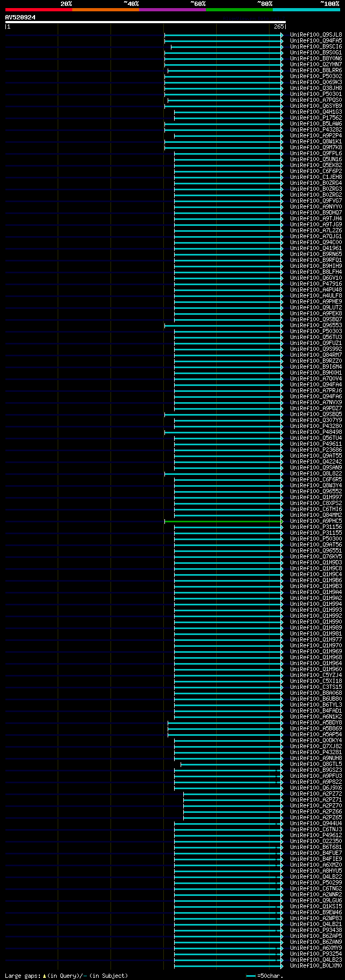Select the UniRef100_Q76KV5 label

[316, 557]
